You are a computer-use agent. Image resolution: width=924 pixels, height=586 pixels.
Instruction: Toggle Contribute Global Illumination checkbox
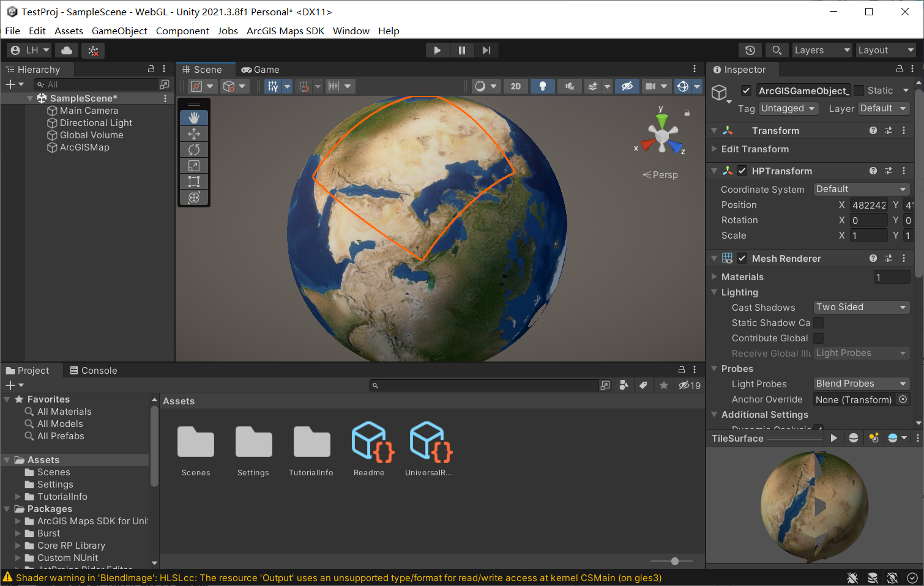tap(818, 338)
